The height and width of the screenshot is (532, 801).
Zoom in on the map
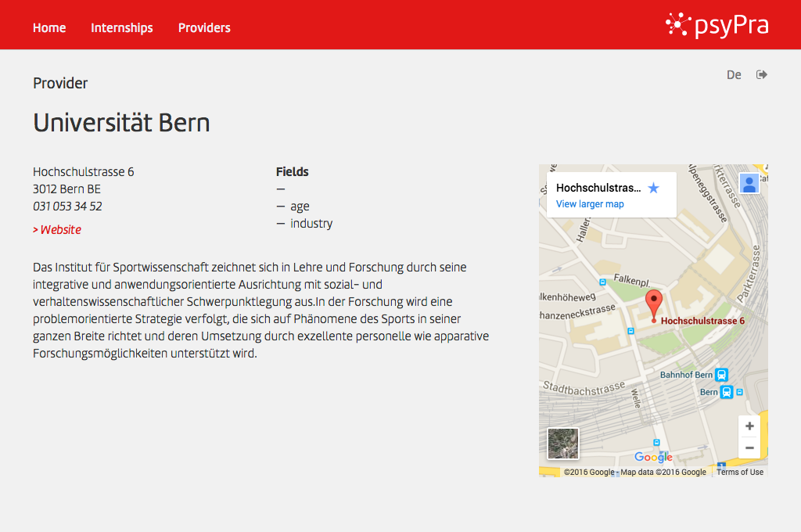[749, 426]
